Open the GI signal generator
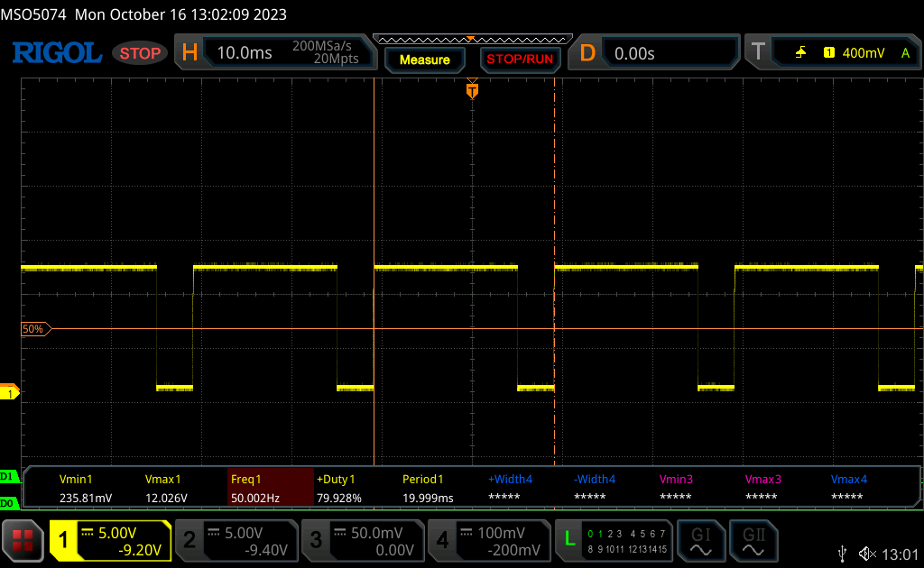 pyautogui.click(x=700, y=540)
